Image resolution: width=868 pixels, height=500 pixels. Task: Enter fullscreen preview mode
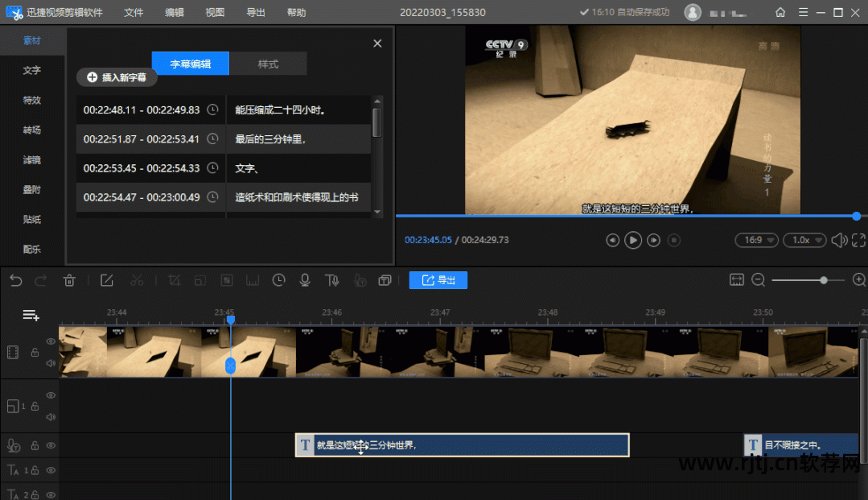click(858, 240)
